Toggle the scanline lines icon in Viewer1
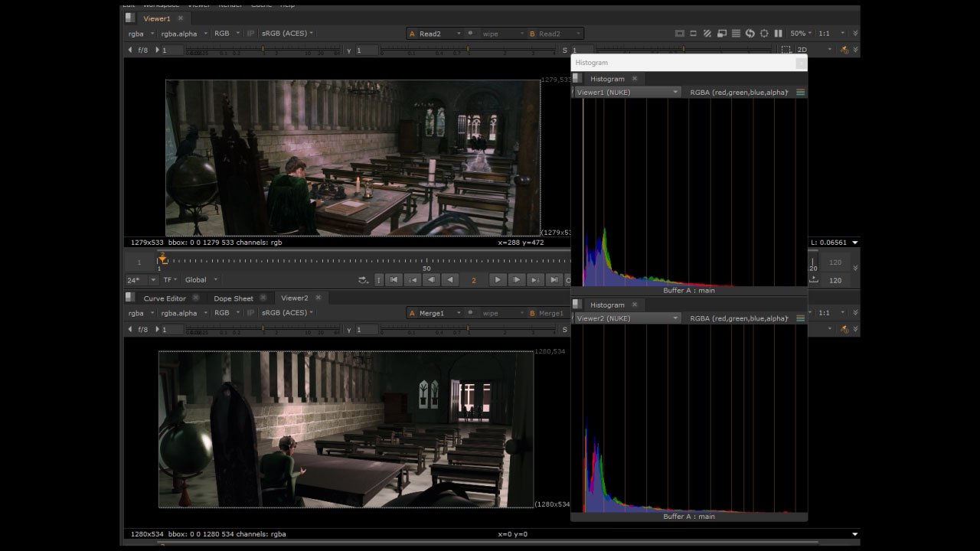The height and width of the screenshot is (551, 980). 736,34
